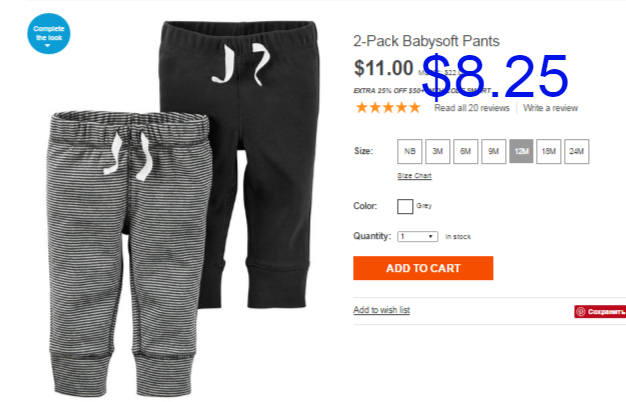Viewport: 626px width, 402px height.
Task: Click the 2-Pack Babysoft Pants title
Action: 426,41
